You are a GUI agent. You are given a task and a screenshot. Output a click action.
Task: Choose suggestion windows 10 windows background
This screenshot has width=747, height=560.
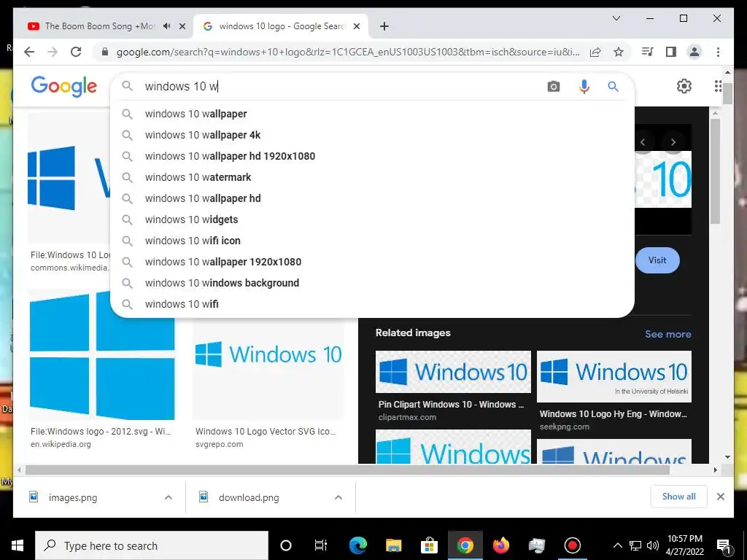tap(371, 283)
